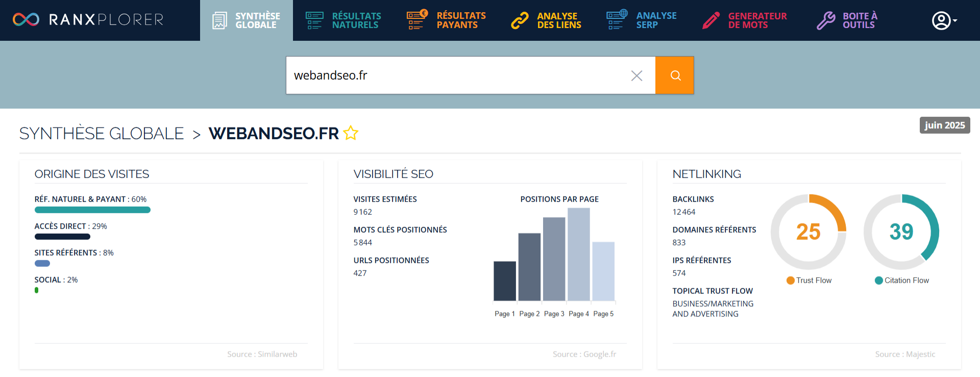This screenshot has width=980, height=377.
Task: Click the mots clés positionnés value 5844
Action: coord(363,242)
